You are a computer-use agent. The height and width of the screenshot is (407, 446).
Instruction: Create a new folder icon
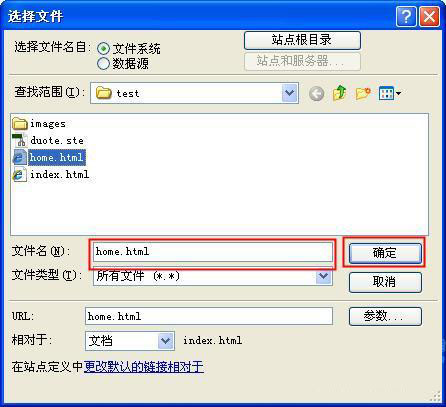363,93
